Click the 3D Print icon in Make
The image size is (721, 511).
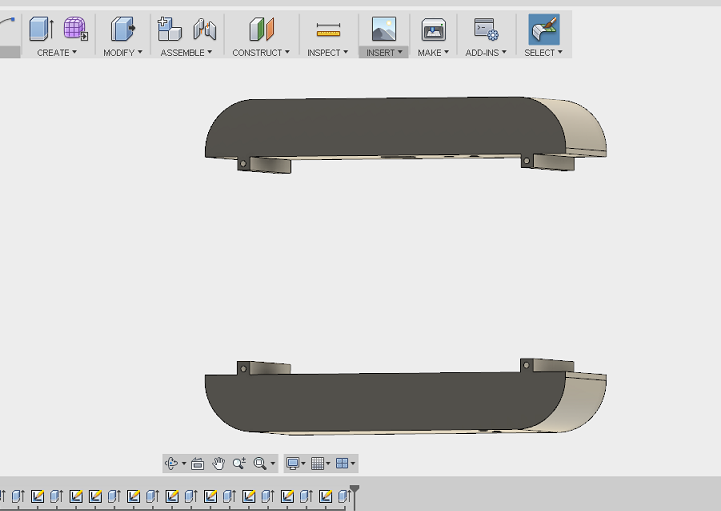tap(434, 29)
